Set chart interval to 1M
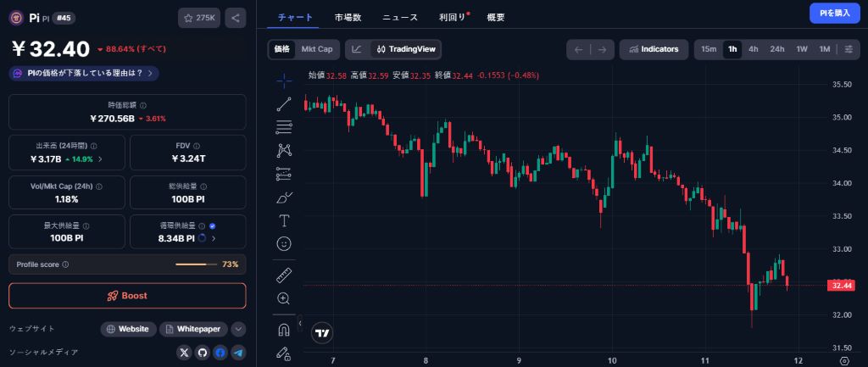 click(x=825, y=49)
